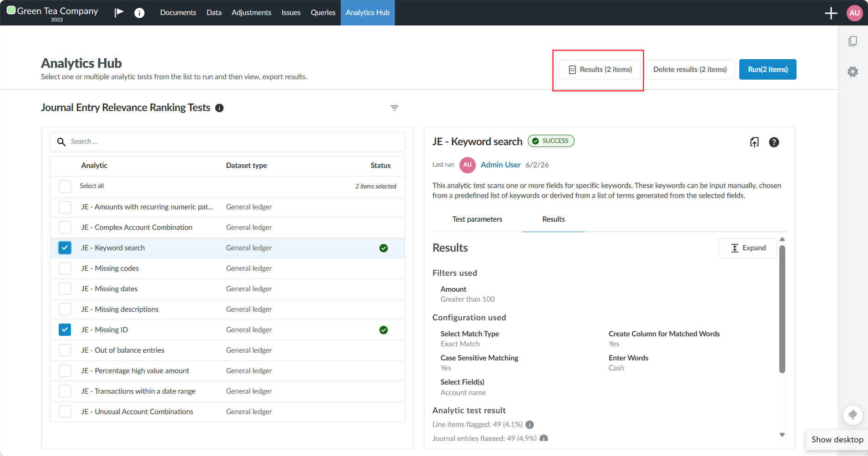The image size is (868, 456).
Task: Click success status icon on Missing ID row
Action: 384,330
